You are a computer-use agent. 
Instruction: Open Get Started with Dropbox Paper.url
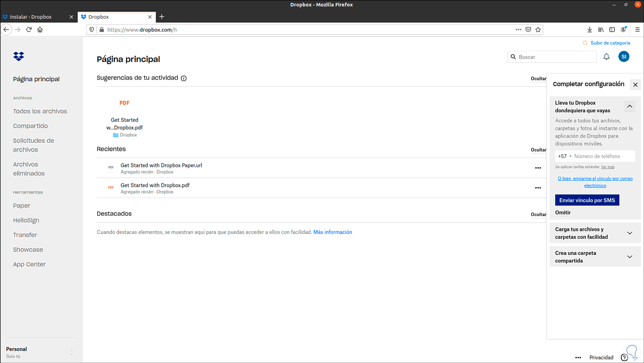[161, 165]
